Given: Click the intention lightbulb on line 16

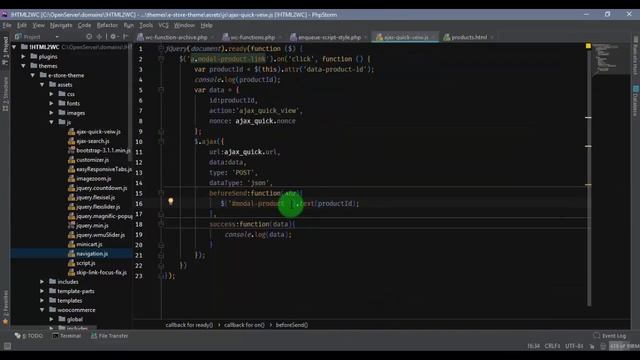Looking at the screenshot, I should tap(171, 201).
